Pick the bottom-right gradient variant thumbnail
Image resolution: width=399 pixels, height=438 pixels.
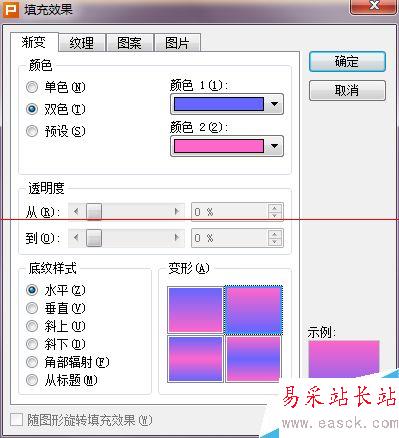click(254, 359)
